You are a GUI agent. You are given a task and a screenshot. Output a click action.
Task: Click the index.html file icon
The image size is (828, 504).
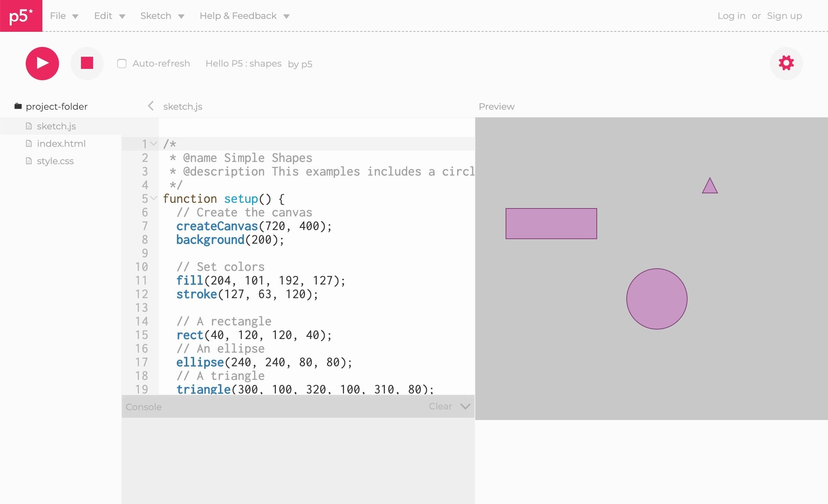(x=29, y=143)
